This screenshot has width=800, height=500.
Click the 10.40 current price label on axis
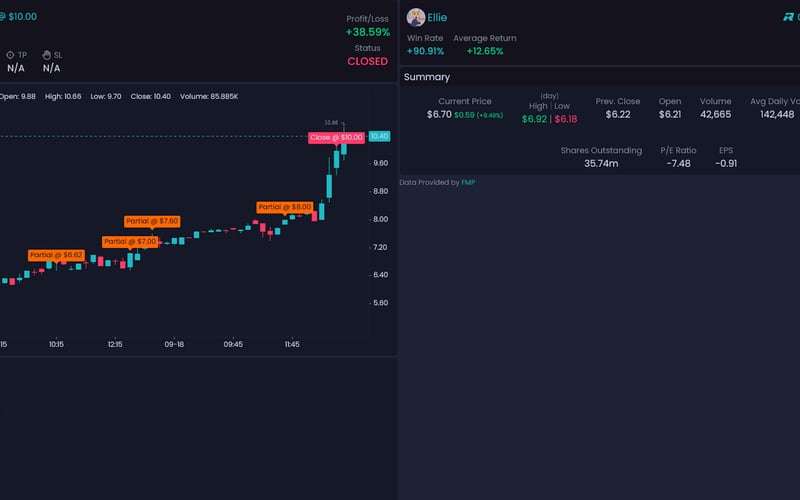380,136
